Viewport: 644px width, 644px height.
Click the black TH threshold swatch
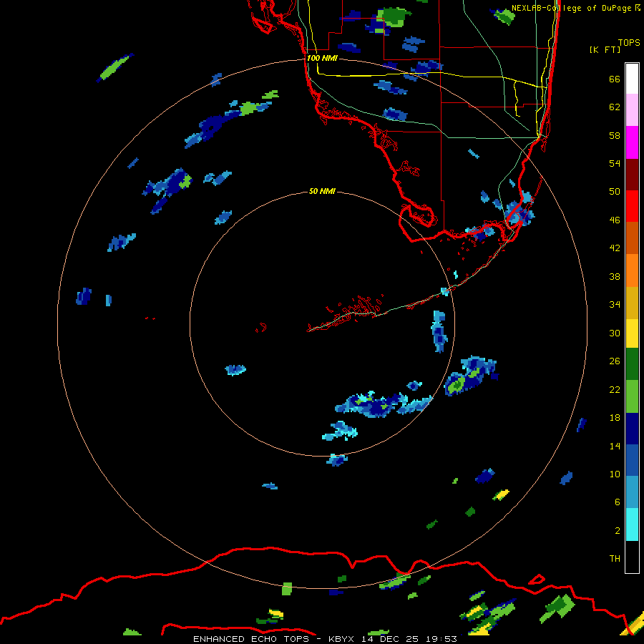click(632, 557)
